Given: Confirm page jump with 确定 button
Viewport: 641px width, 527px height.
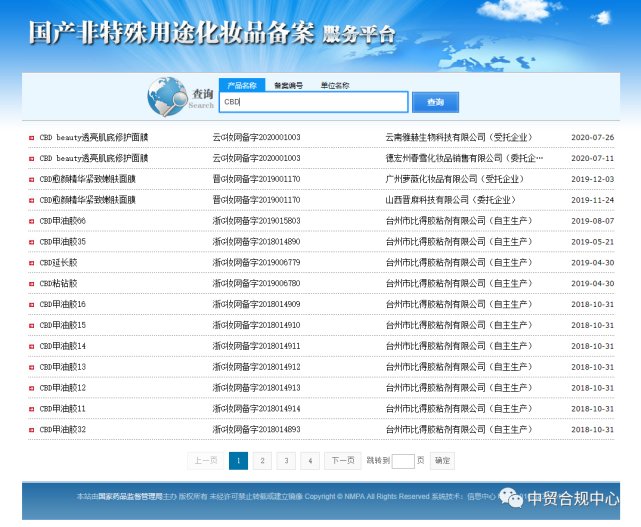Looking at the screenshot, I should click(442, 461).
